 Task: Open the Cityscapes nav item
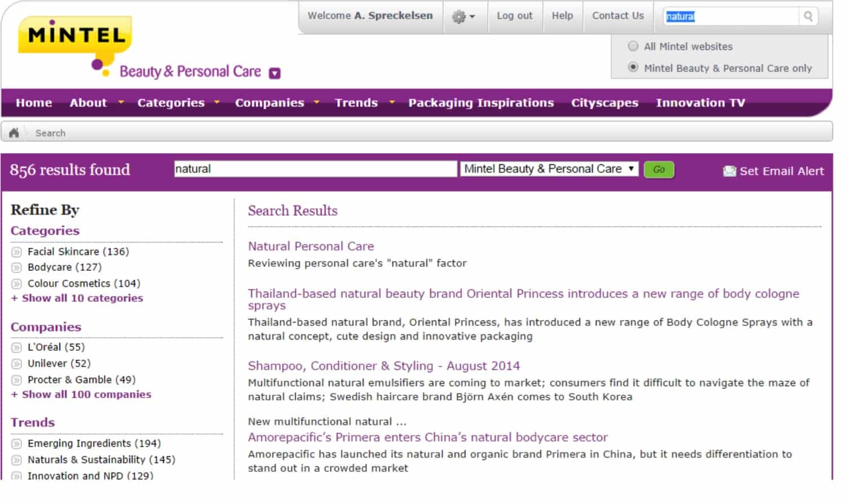604,102
